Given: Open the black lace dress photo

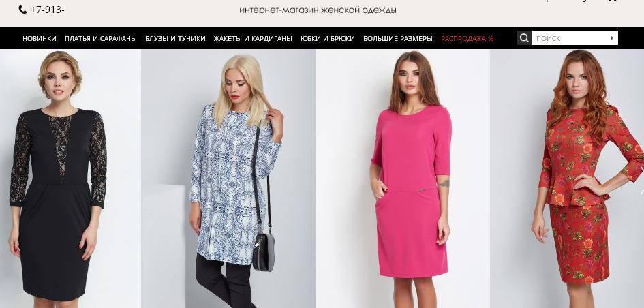Looking at the screenshot, I should click(70, 179).
